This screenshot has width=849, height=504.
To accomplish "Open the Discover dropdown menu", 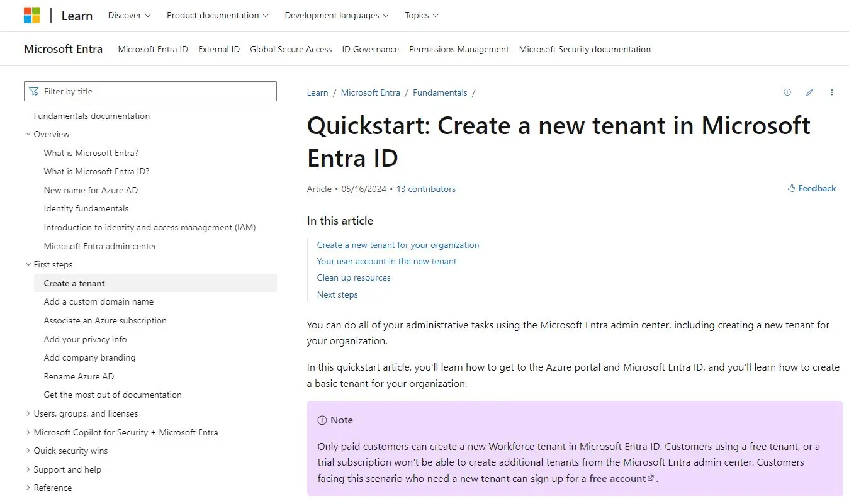I will (x=130, y=15).
